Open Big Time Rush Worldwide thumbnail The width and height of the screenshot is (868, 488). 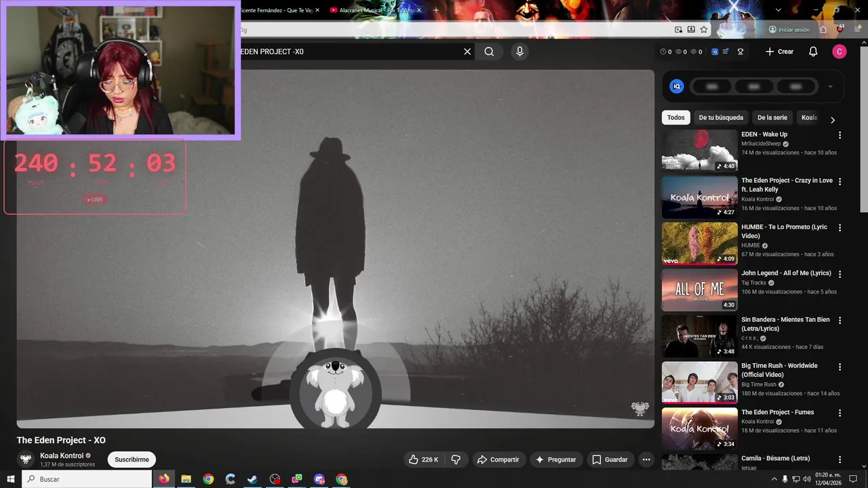(x=699, y=382)
